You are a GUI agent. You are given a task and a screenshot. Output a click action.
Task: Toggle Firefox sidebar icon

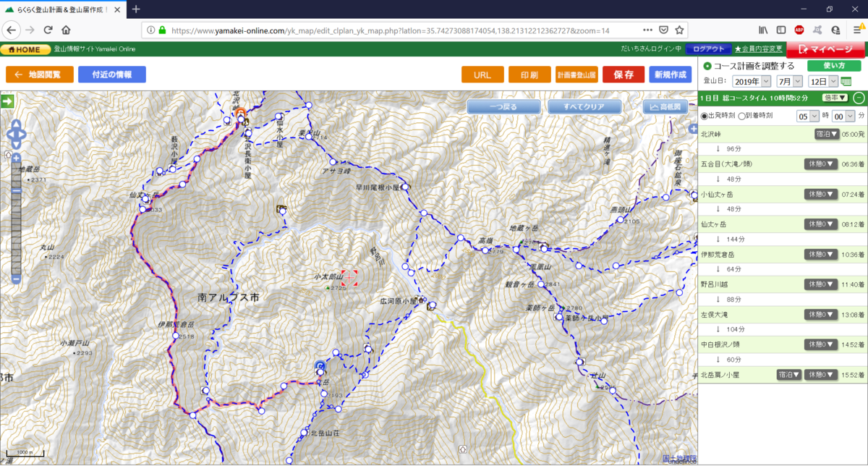[781, 30]
